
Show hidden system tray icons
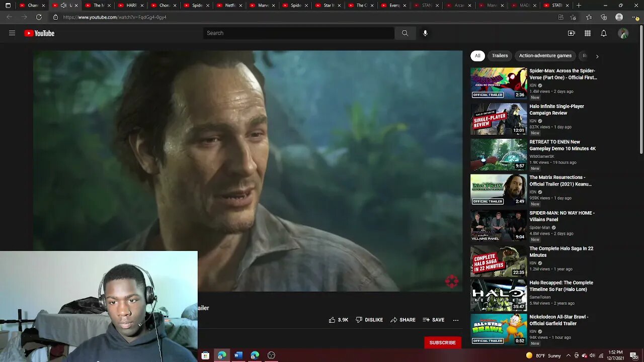click(568, 355)
